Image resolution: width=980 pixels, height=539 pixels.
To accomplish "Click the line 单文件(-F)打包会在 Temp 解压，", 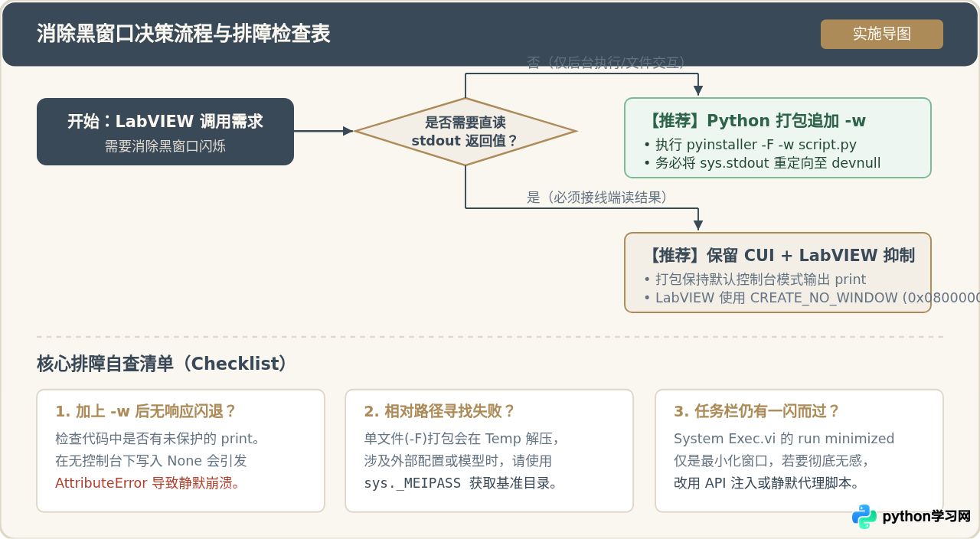I will coord(462,439).
